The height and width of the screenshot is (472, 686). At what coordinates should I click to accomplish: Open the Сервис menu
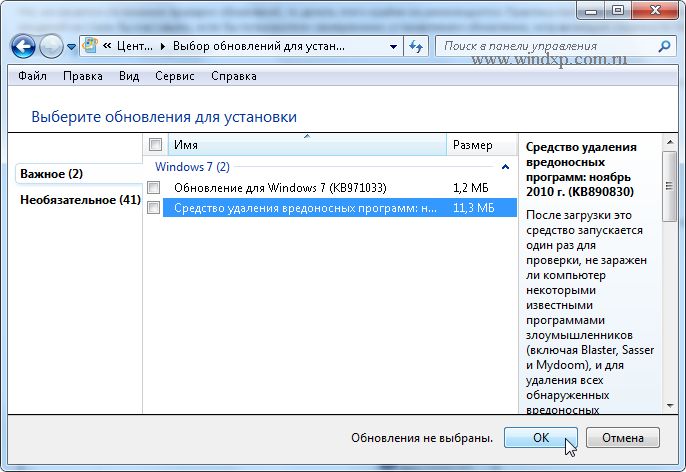pyautogui.click(x=175, y=76)
